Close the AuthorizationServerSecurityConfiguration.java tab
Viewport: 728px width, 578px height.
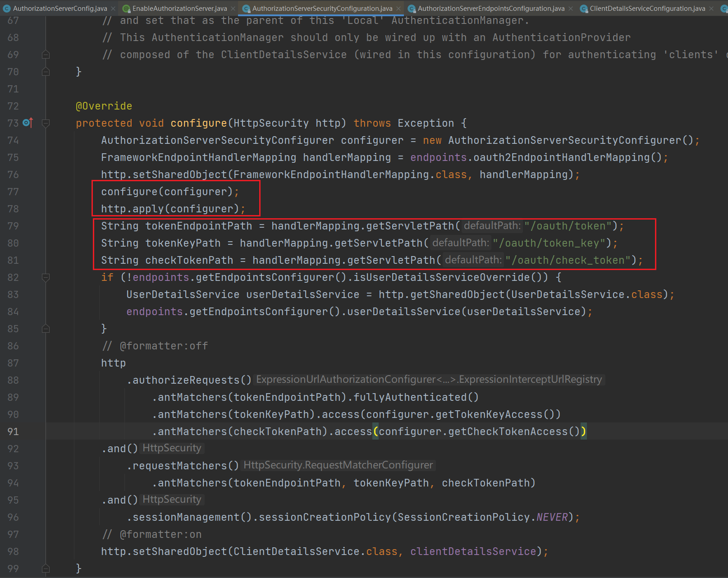coord(398,9)
